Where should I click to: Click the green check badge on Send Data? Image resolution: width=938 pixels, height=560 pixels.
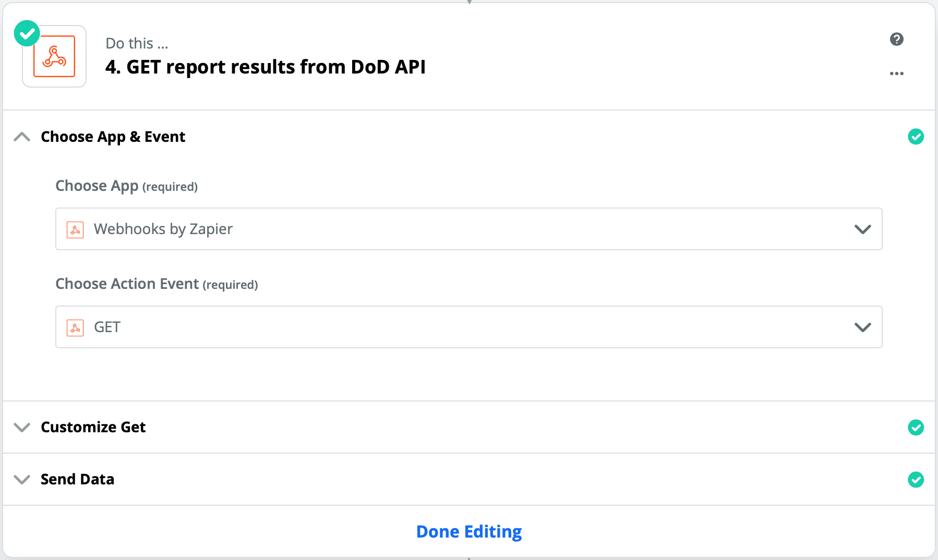coord(916,480)
